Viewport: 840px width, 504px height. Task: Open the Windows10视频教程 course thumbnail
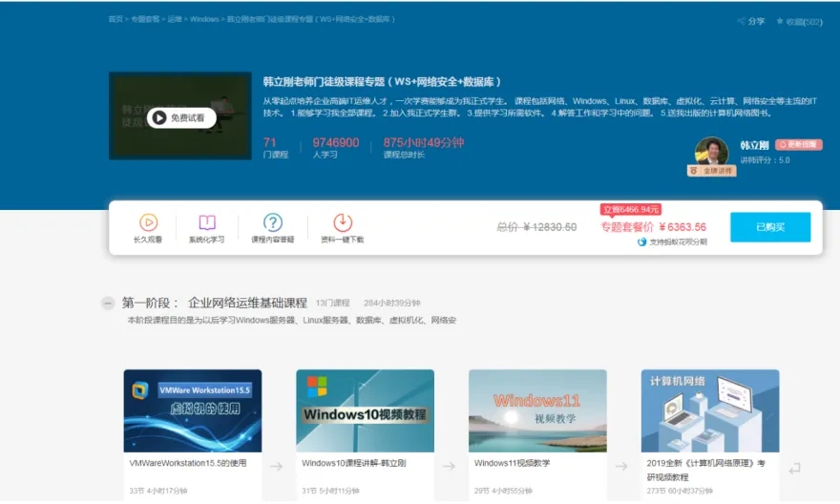366,410
